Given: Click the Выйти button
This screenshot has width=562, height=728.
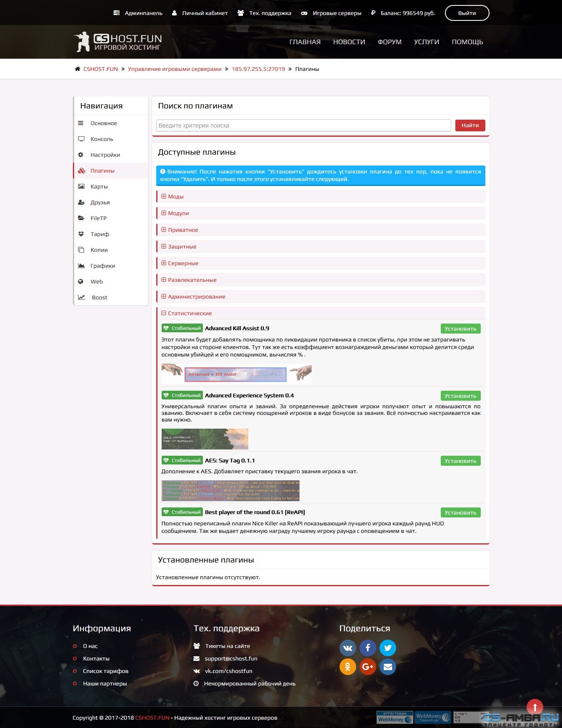Looking at the screenshot, I should 467,13.
